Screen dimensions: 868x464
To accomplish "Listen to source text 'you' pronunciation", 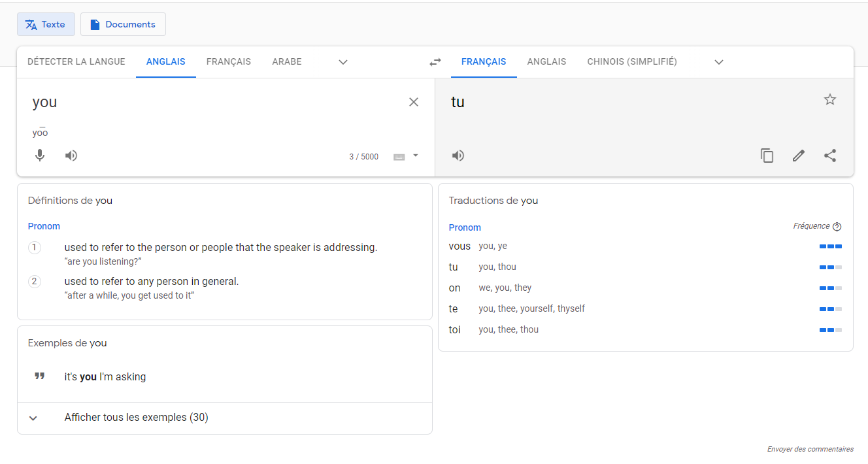I will point(71,156).
